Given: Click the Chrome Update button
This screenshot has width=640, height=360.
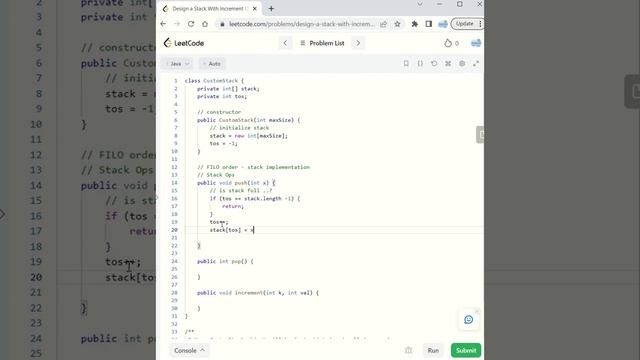Looking at the screenshot, I should [467, 24].
